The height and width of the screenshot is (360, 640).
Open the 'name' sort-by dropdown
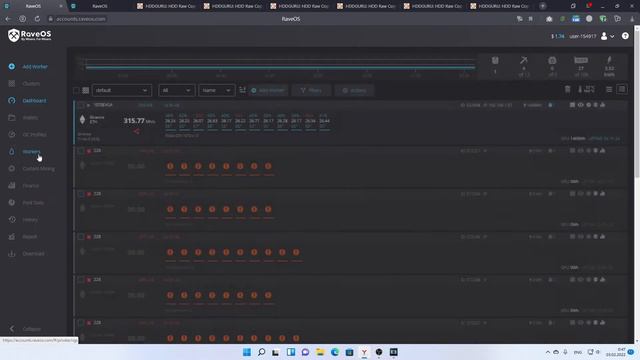pyautogui.click(x=216, y=90)
